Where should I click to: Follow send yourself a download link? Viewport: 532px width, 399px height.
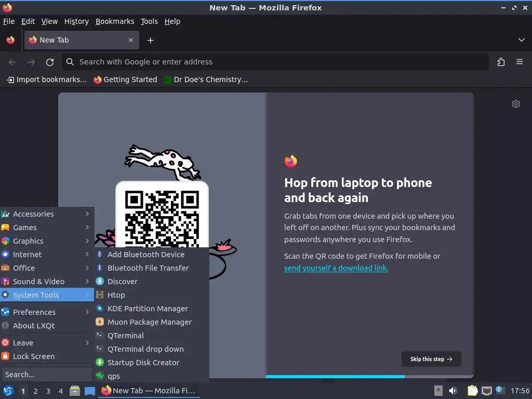click(x=336, y=268)
